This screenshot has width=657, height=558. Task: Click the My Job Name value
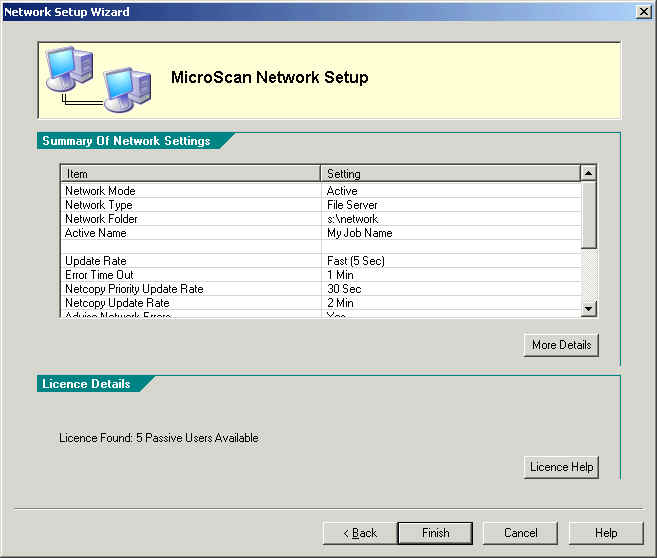point(360,233)
